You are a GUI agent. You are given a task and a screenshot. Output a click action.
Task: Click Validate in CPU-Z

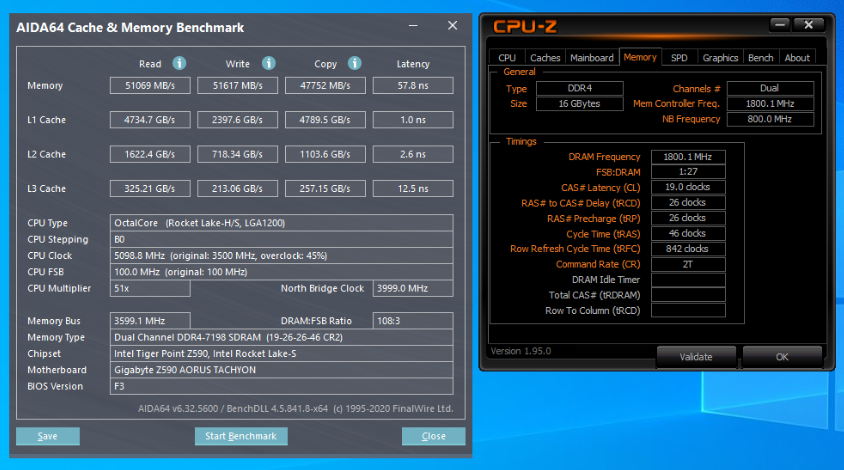(x=696, y=357)
